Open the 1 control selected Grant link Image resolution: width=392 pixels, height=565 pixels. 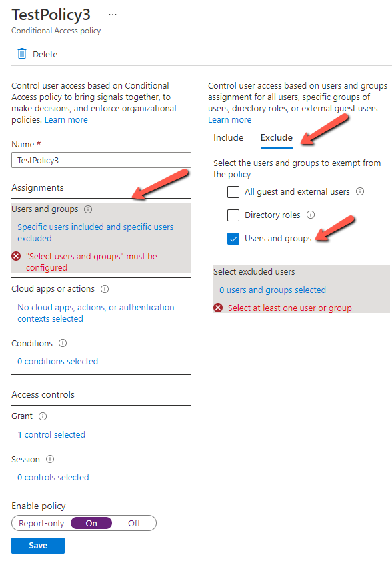coord(51,434)
